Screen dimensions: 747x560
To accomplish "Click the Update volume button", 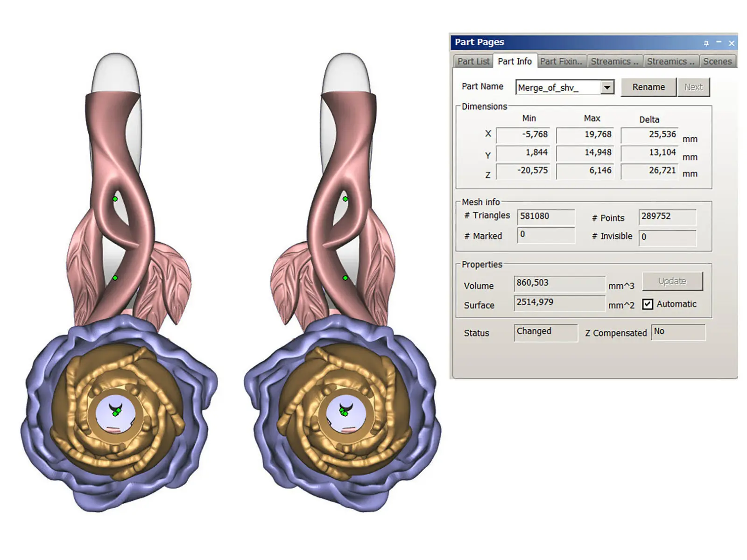I will [x=672, y=281].
